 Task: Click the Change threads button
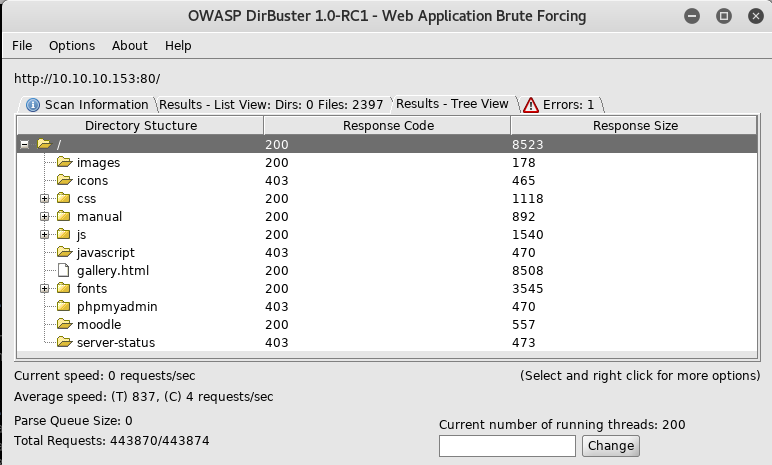611,446
